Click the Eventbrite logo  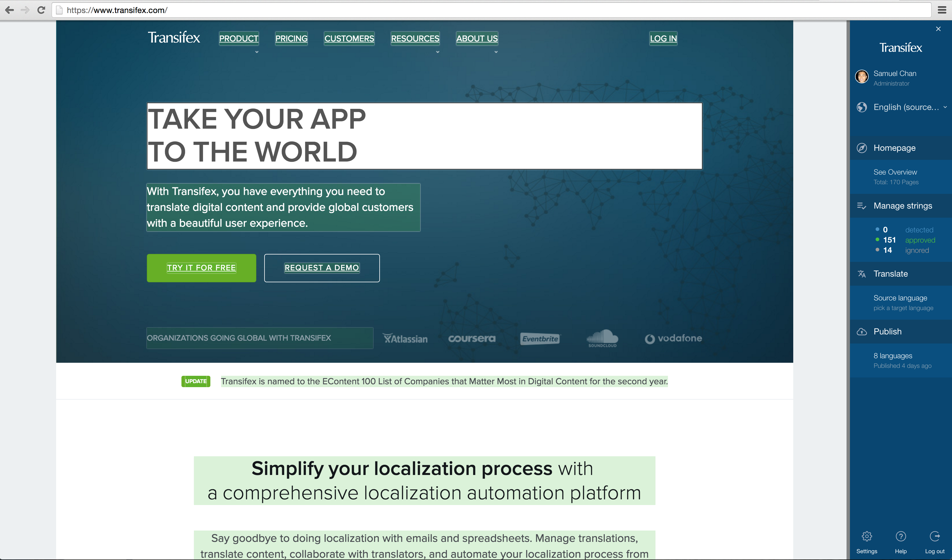(x=540, y=339)
